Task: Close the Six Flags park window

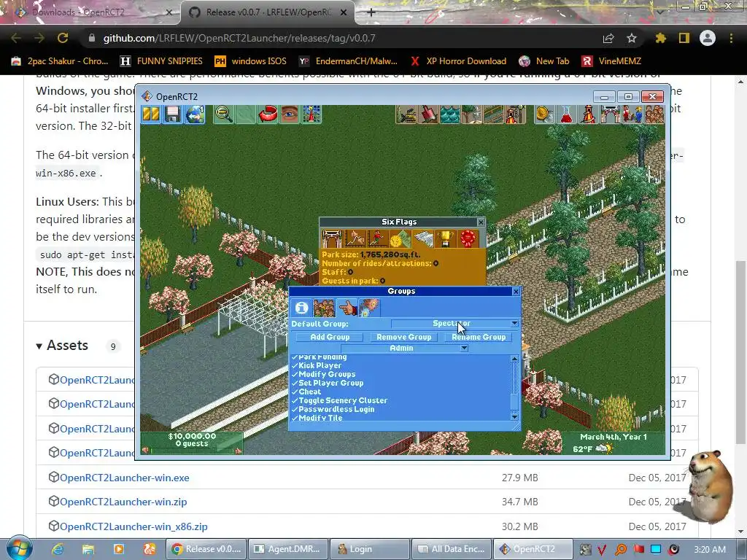Action: (481, 222)
